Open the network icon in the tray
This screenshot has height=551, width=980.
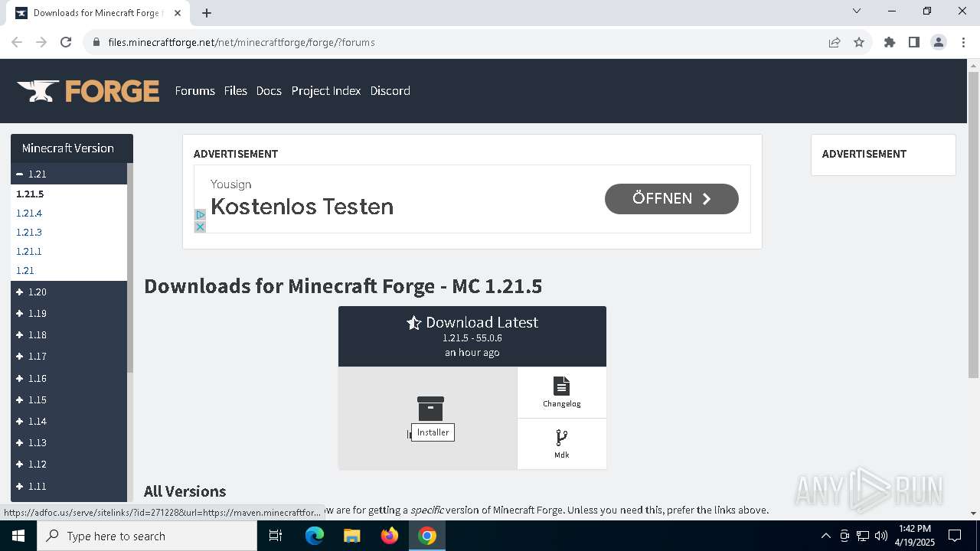[863, 536]
